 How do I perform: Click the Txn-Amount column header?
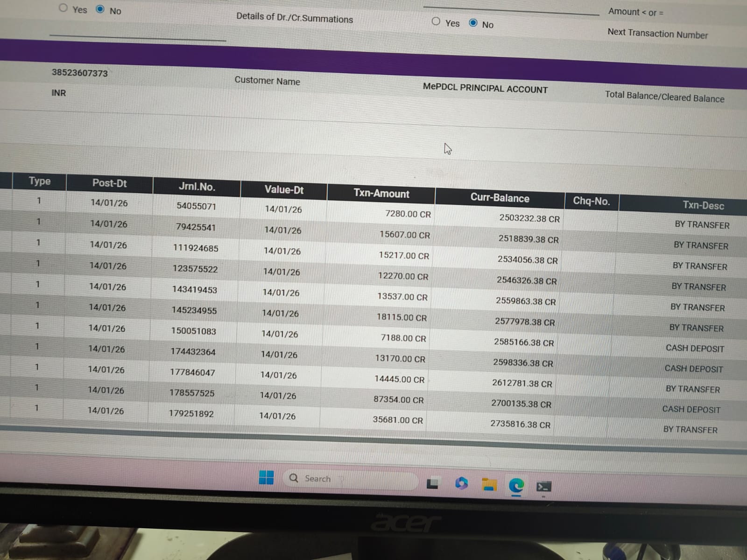tap(381, 193)
